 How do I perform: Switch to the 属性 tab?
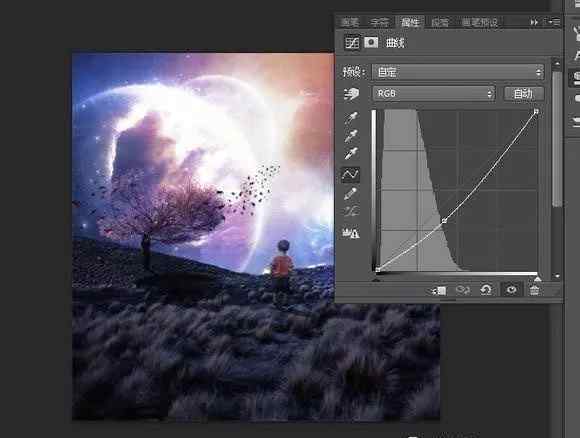point(410,22)
